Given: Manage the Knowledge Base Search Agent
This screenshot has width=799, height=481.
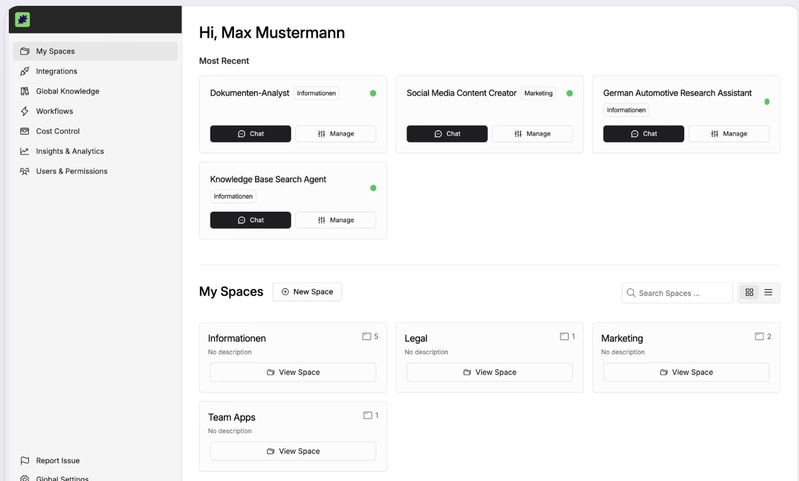Looking at the screenshot, I should coord(335,220).
